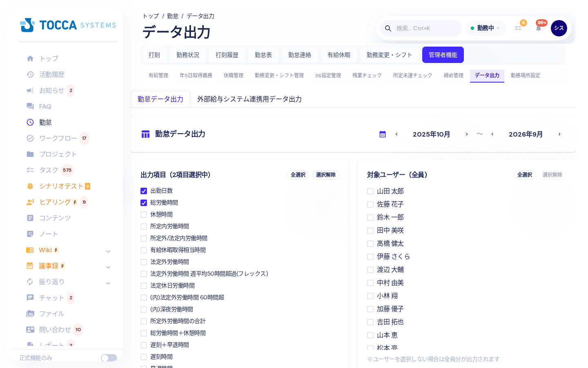Open 勤怠 clock icon in sidebar

click(x=30, y=122)
